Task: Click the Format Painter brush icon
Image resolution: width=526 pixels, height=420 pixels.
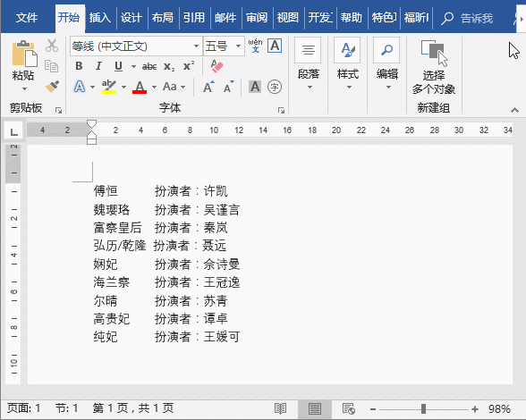Action: 52,87
